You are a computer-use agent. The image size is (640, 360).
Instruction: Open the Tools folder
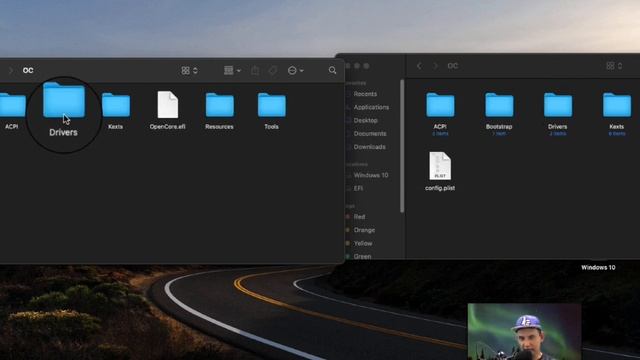click(272, 105)
